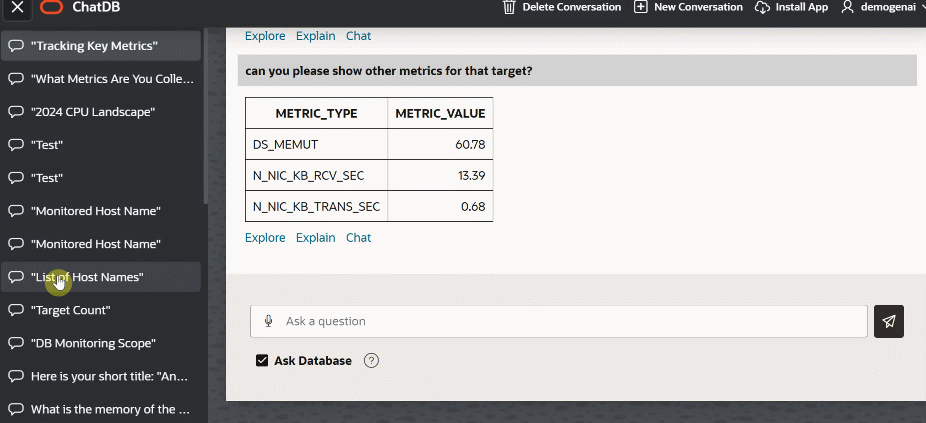Viewport: 926px width, 423px height.
Task: Click the Install App download icon
Action: [x=763, y=7]
